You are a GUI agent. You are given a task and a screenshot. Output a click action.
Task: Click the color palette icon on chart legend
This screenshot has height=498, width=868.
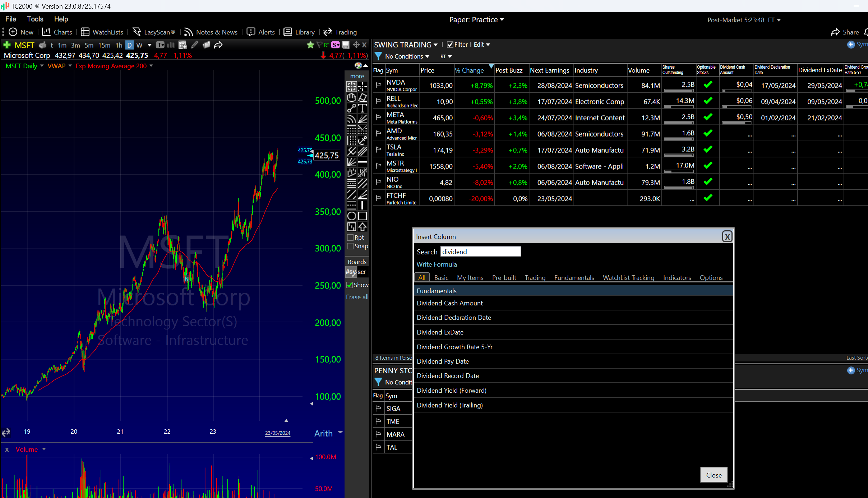click(358, 66)
